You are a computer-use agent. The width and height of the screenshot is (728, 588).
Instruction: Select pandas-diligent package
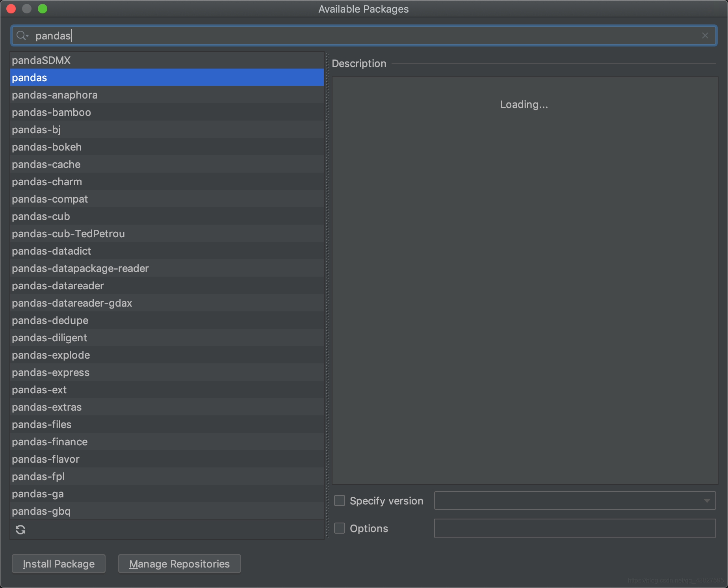[167, 338]
